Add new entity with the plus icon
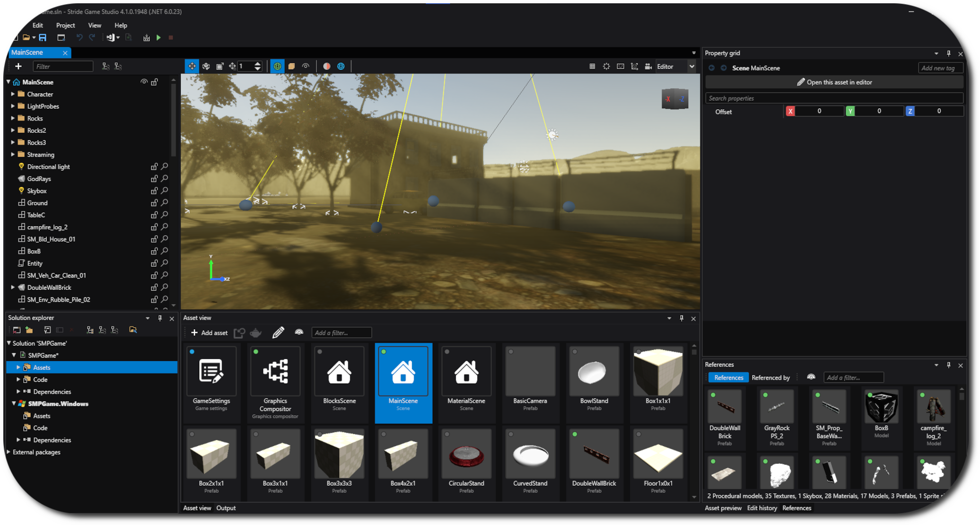This screenshot has height=525, width=980. [x=18, y=66]
